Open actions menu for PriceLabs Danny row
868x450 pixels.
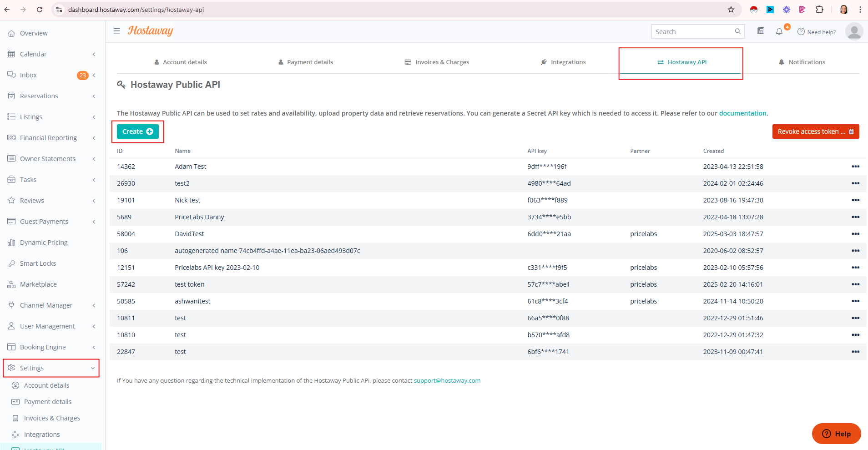click(x=855, y=217)
